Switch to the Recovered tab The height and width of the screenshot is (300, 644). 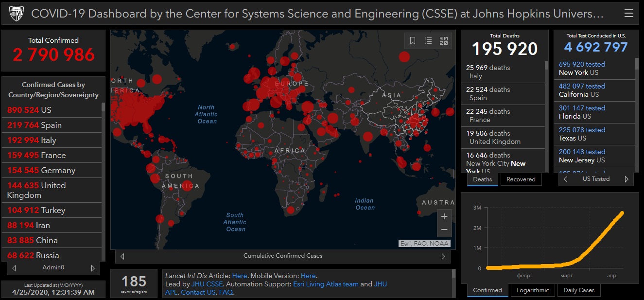coord(521,179)
